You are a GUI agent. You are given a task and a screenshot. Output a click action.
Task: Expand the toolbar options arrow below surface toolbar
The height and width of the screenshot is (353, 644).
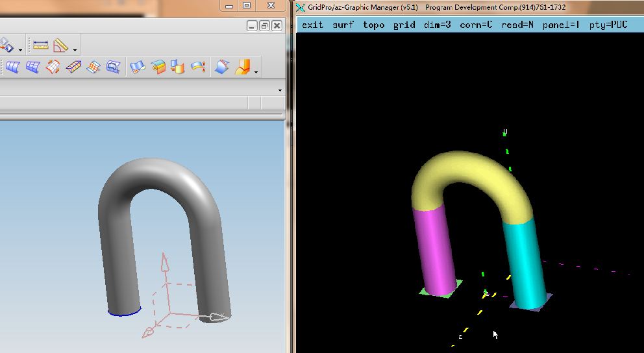(x=280, y=90)
